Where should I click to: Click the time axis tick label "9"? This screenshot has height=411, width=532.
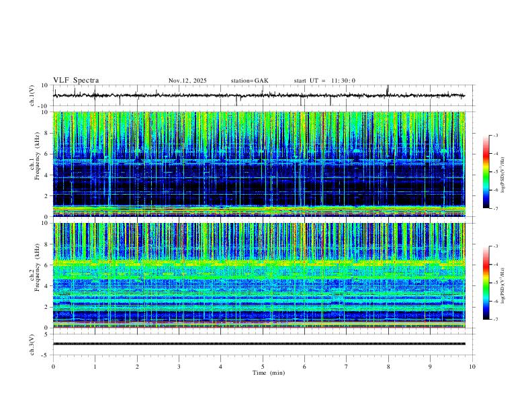[x=430, y=367]
